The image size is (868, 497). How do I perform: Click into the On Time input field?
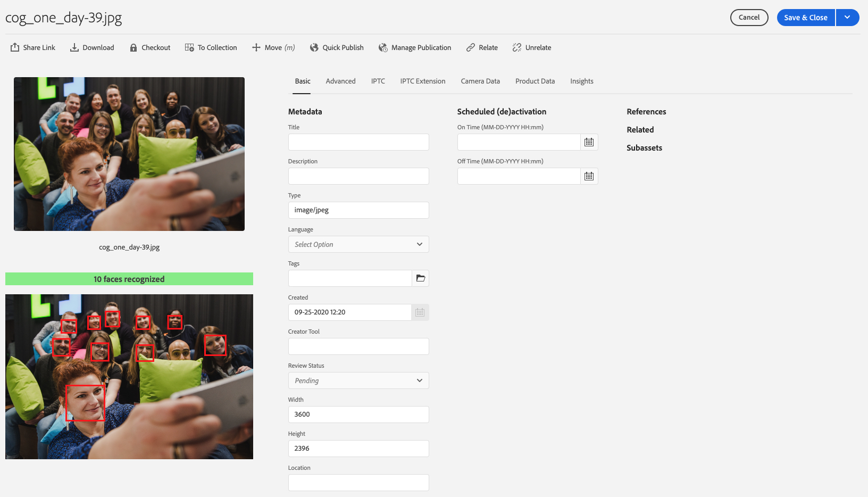click(x=519, y=142)
